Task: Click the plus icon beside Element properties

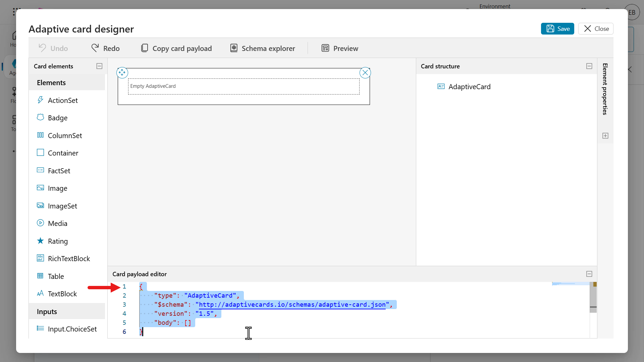Action: point(605,136)
